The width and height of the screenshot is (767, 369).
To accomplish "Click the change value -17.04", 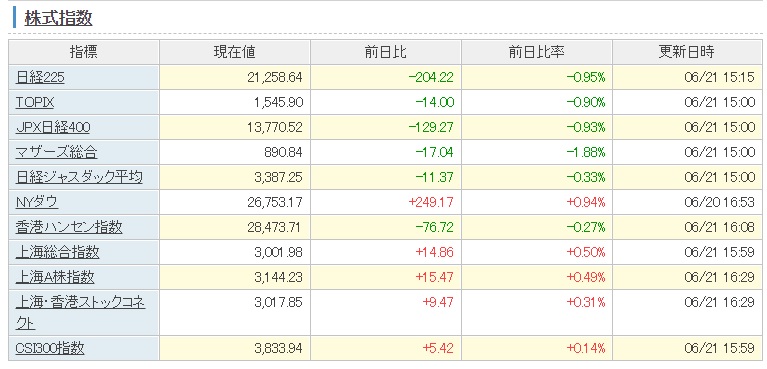I will (x=435, y=152).
